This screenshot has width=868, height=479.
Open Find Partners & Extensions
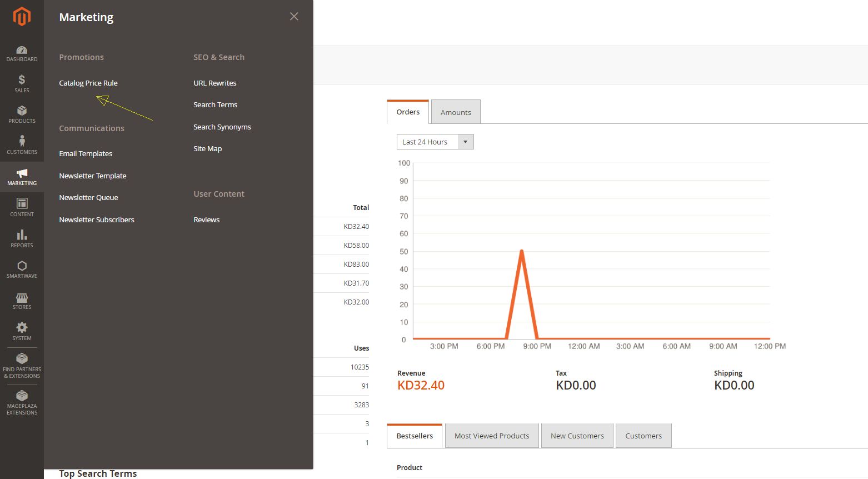click(x=22, y=366)
